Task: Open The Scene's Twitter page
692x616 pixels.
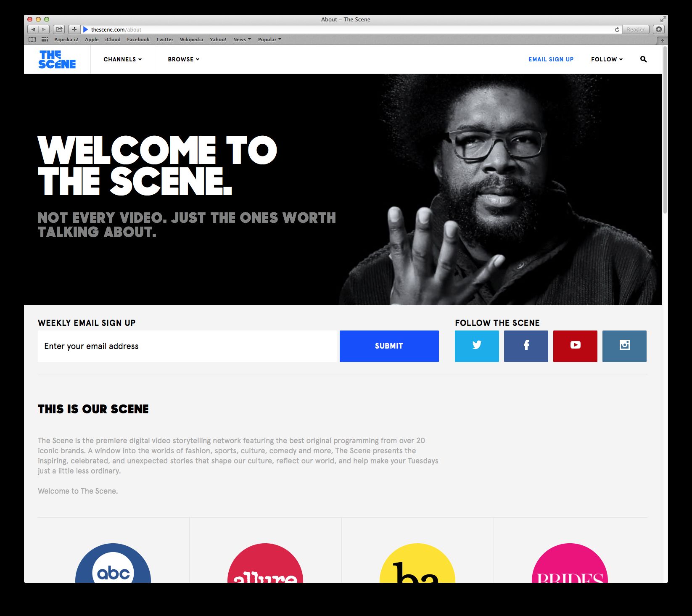Action: pyautogui.click(x=477, y=346)
